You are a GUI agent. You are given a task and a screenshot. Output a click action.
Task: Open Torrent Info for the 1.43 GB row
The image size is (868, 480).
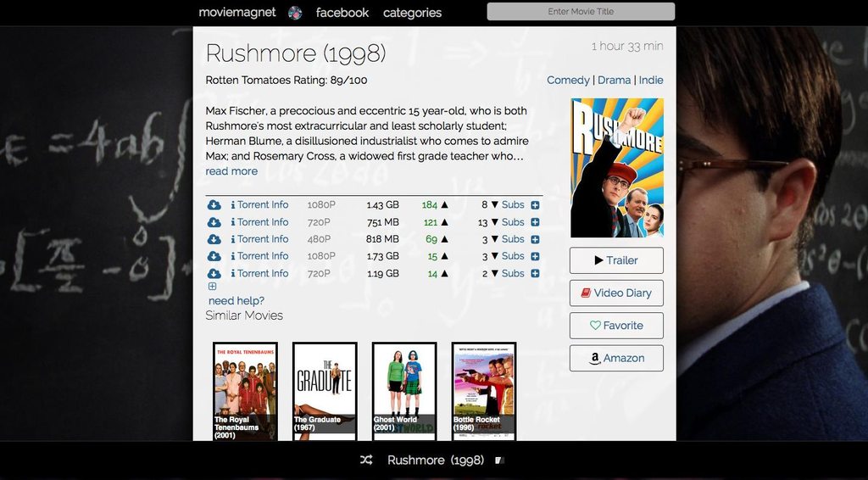point(259,205)
